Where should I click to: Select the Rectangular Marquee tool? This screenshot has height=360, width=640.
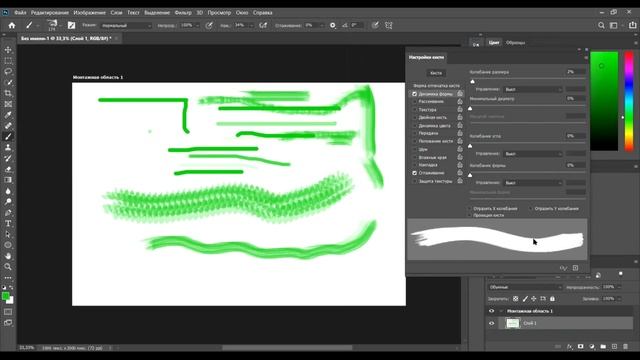[x=8, y=60]
